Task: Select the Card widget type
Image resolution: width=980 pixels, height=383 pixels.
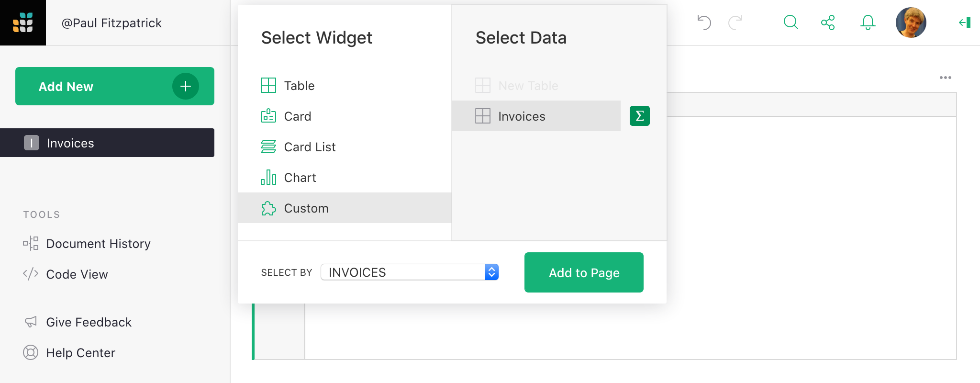Action: pyautogui.click(x=297, y=116)
